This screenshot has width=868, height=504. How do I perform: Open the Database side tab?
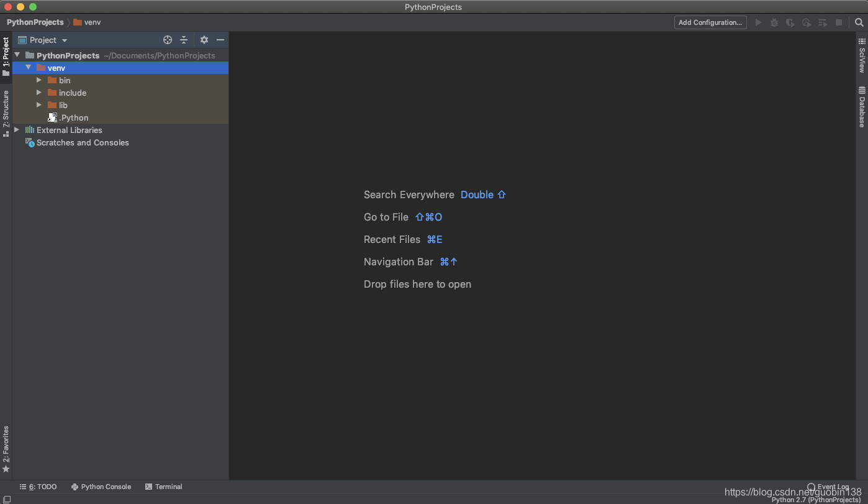pos(862,107)
